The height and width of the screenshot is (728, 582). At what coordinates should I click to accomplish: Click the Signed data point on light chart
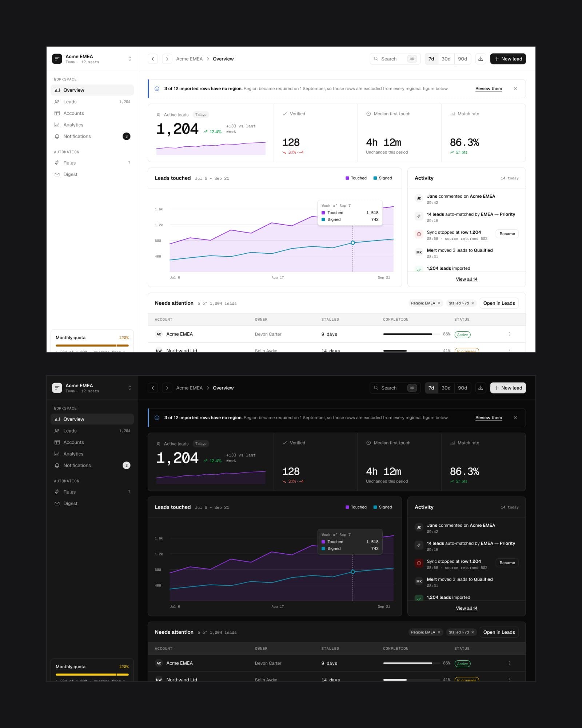point(352,242)
